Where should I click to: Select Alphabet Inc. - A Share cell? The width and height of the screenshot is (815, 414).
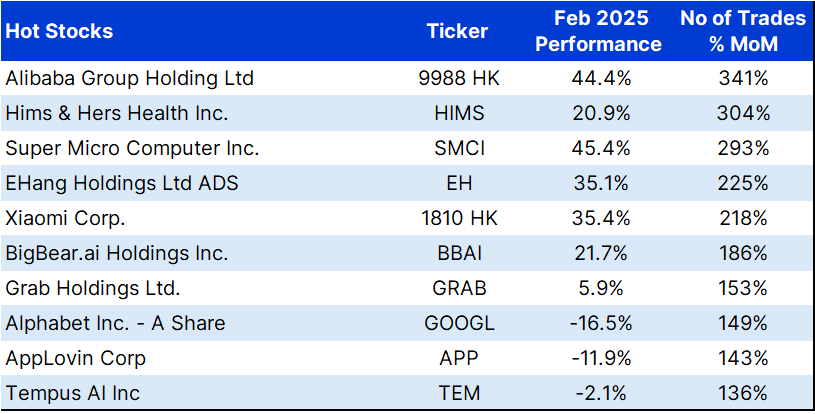[x=115, y=324]
